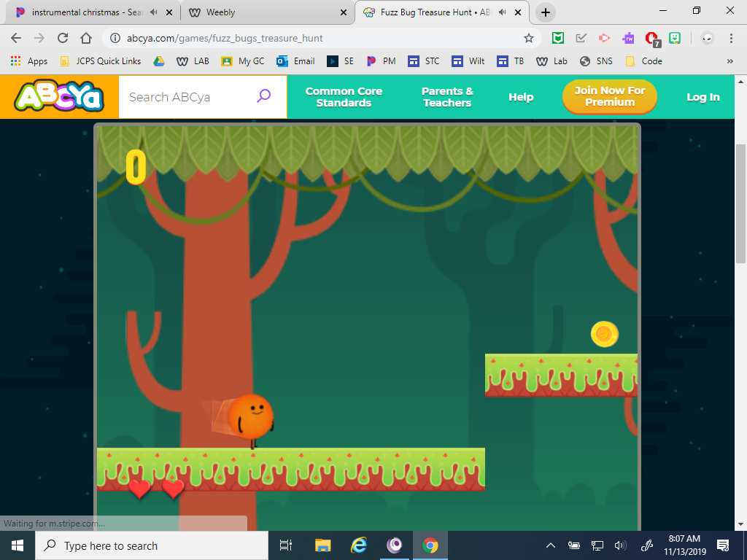
Task: Open the green smiley extension icon
Action: coord(675,38)
